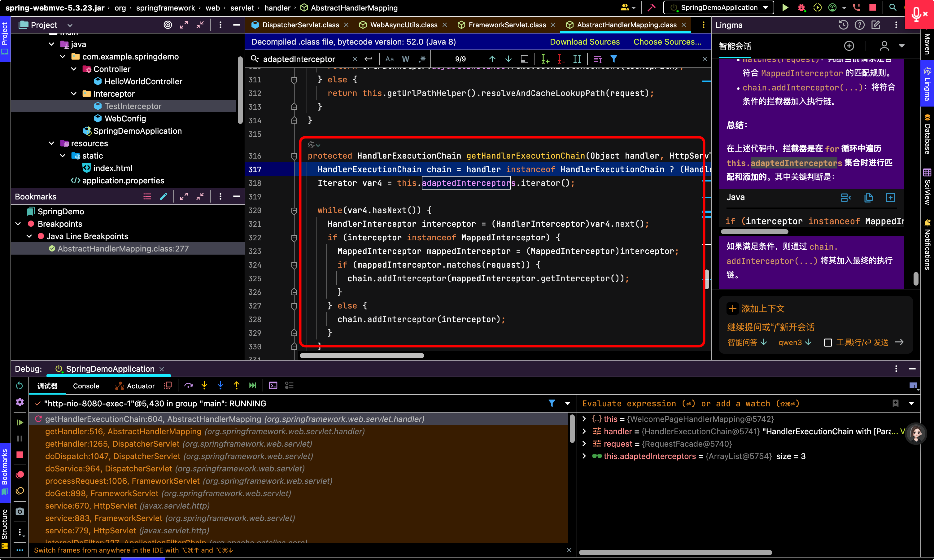This screenshot has width=934, height=560.
Task: Copy the Java code snippet in Lingma
Action: [868, 197]
